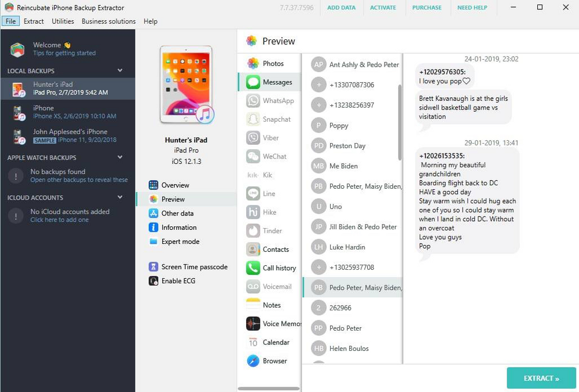This screenshot has width=579, height=392.
Task: View Contacts via its icon
Action: click(252, 249)
